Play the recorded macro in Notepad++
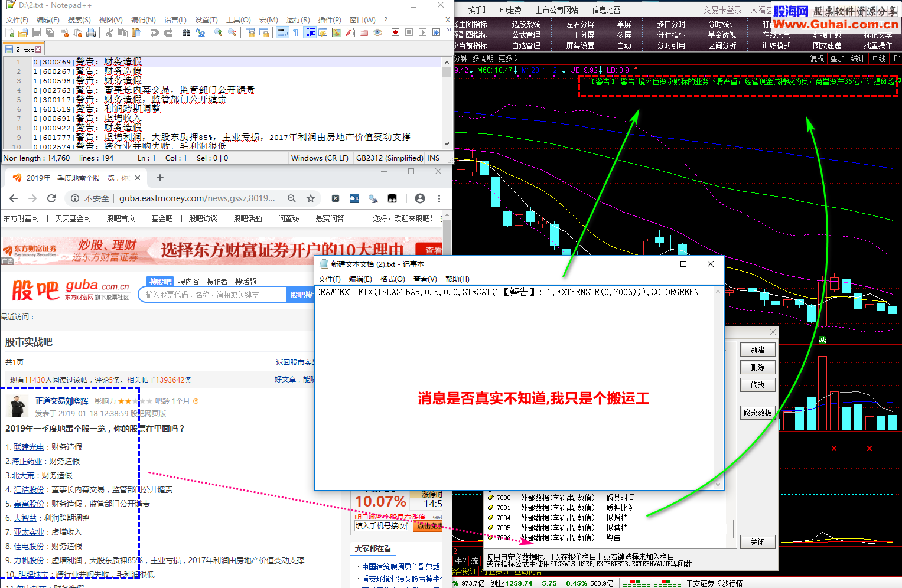 [x=422, y=32]
